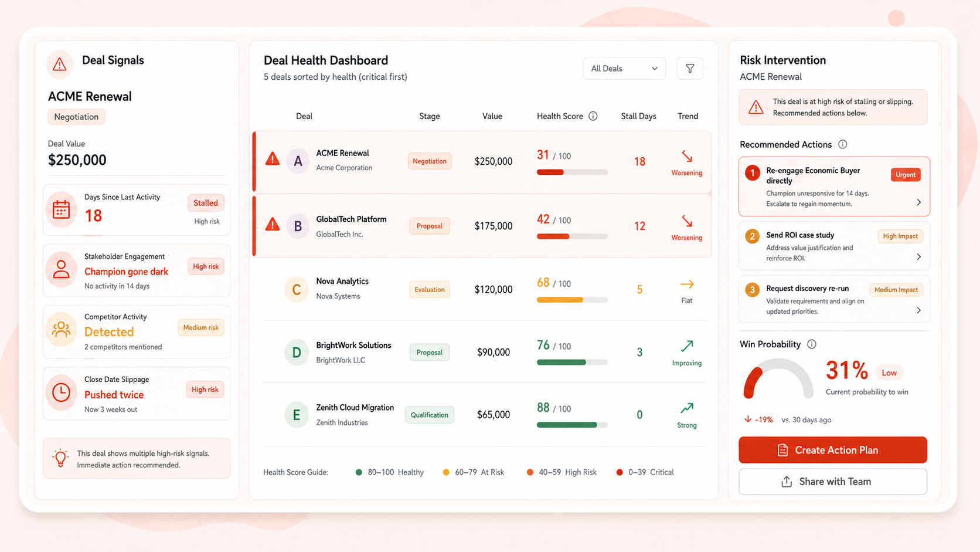This screenshot has height=552, width=980.
Task: Click the Deal Signals warning triangle icon
Action: coord(60,64)
